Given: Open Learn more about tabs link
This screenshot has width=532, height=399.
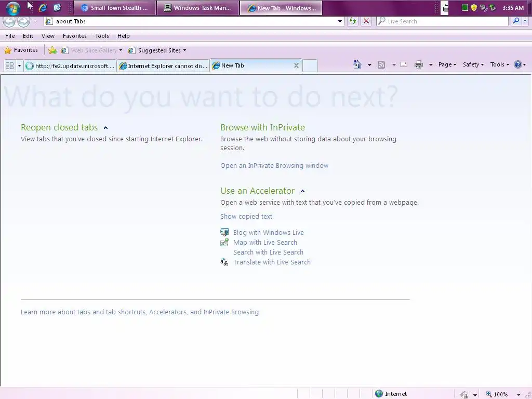Looking at the screenshot, I should tap(139, 312).
